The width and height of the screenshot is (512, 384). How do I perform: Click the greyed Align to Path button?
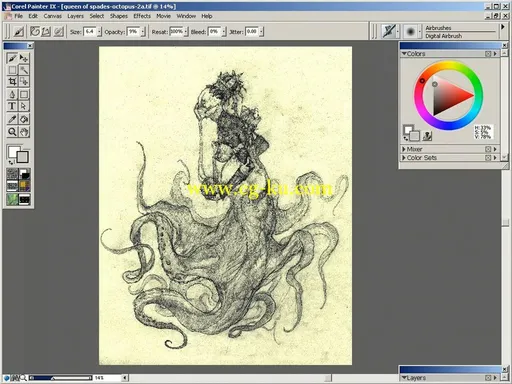(x=58, y=32)
